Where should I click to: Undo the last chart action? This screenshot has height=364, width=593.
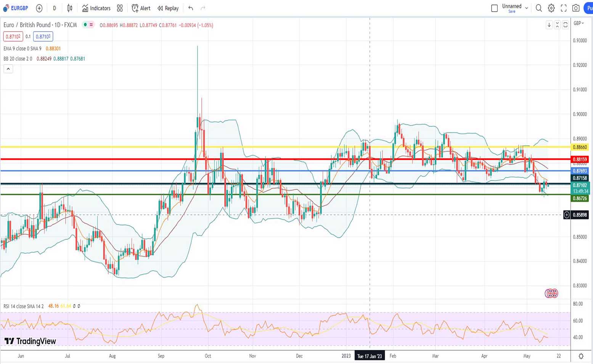coord(191,8)
